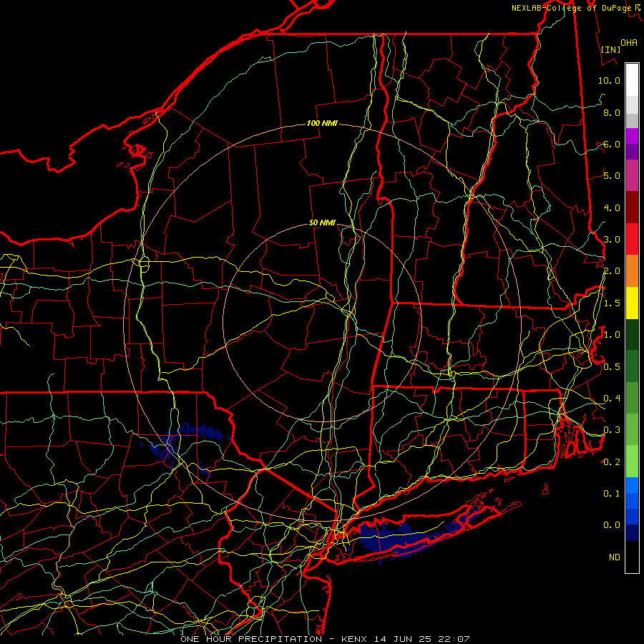Click the 8.0 legend value
The width and height of the screenshot is (644, 644).
pyautogui.click(x=612, y=112)
